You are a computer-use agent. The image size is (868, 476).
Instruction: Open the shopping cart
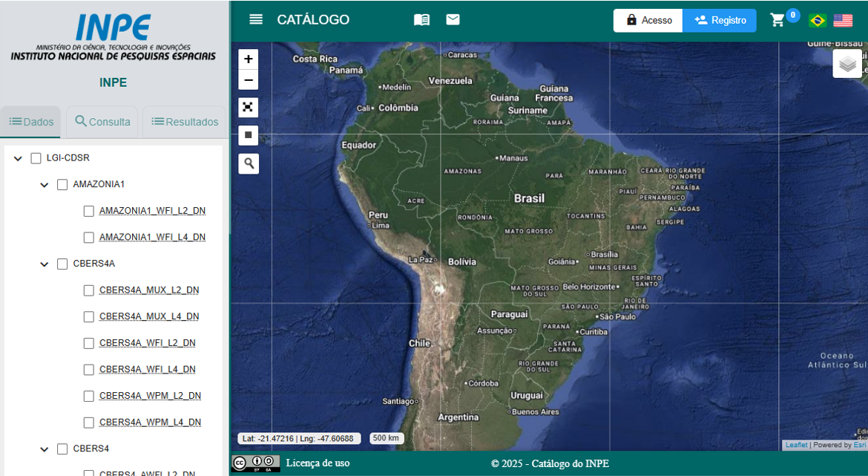point(777,20)
